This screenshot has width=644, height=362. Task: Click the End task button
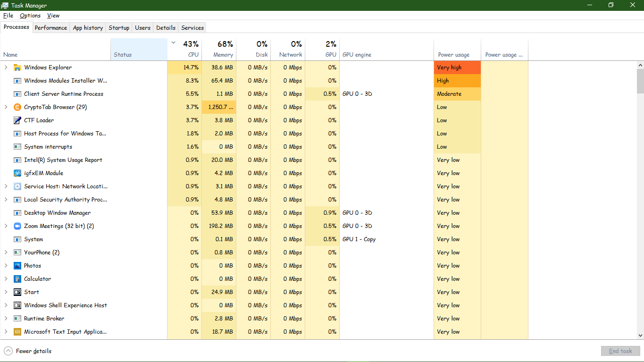620,351
